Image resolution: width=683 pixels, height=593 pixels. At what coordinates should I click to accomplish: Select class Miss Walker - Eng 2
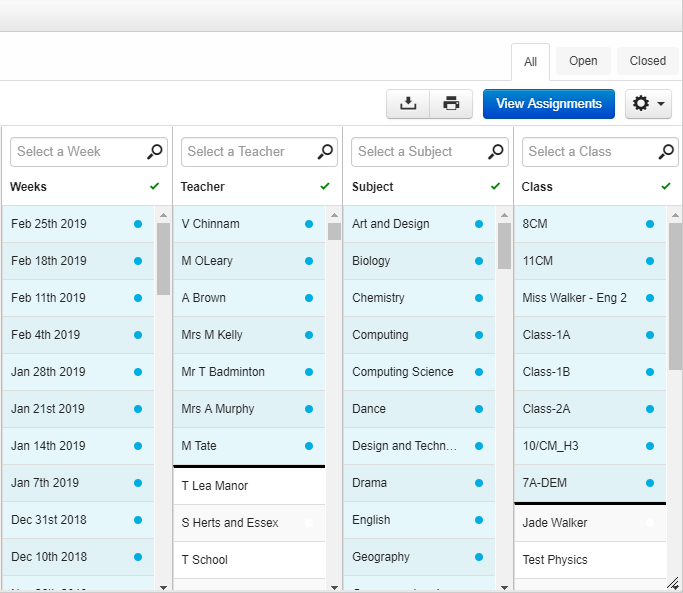(x=590, y=298)
